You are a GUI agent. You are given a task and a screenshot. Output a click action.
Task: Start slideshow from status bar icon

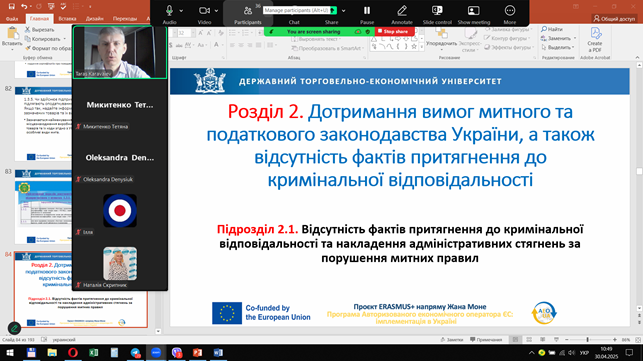556,339
